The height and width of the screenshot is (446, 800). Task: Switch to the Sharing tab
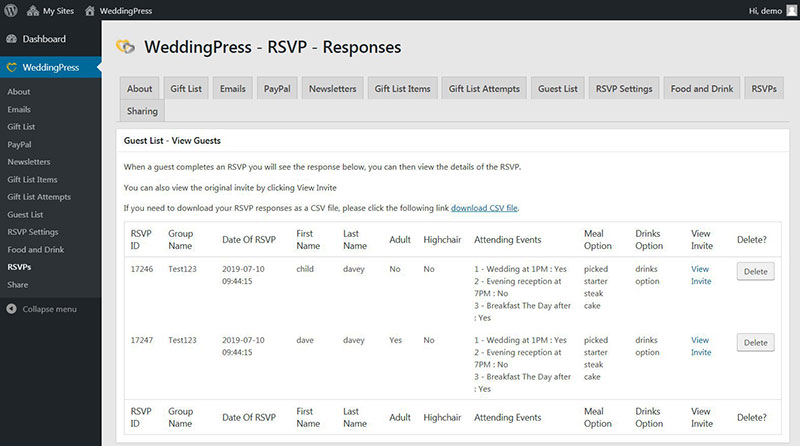142,111
